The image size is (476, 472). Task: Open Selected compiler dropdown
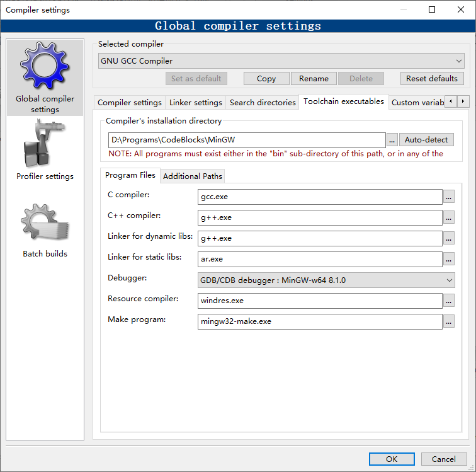point(281,60)
